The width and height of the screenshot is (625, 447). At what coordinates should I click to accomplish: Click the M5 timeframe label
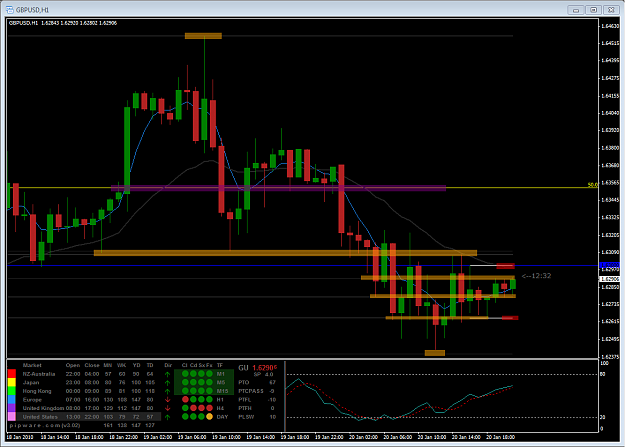[221, 382]
